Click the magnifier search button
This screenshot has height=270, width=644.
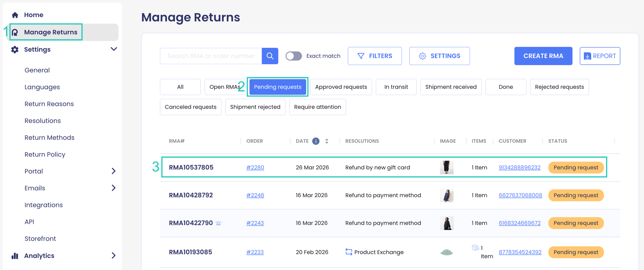(x=270, y=56)
